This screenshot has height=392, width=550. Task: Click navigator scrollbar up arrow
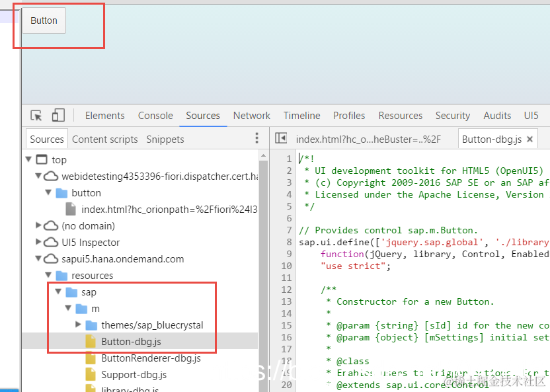(x=263, y=155)
